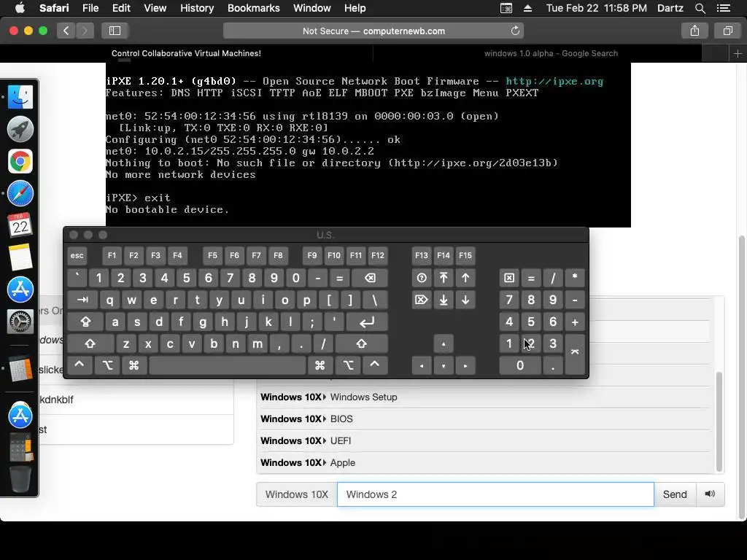Open the Notes app in the Dock
Screen dimensions: 747x560
[x=20, y=257]
